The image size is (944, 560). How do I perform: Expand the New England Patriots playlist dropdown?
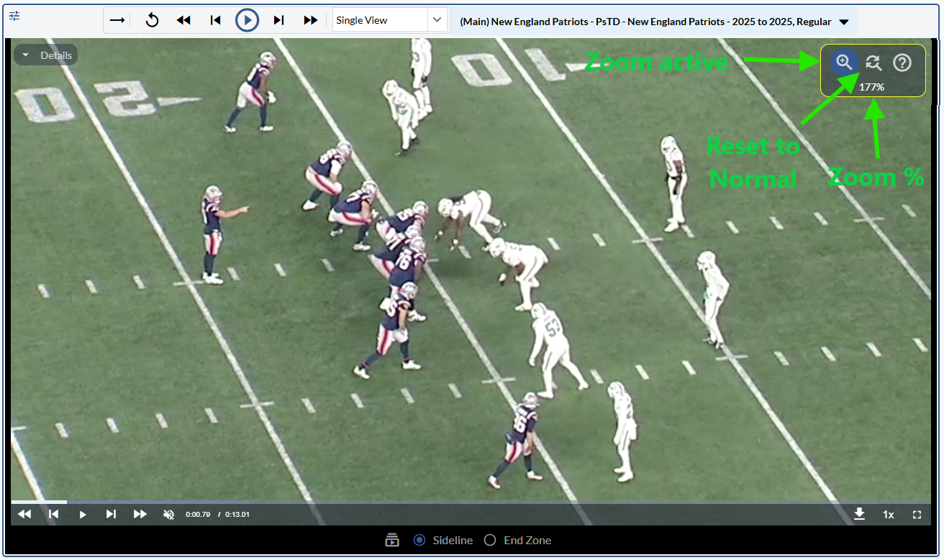point(844,22)
